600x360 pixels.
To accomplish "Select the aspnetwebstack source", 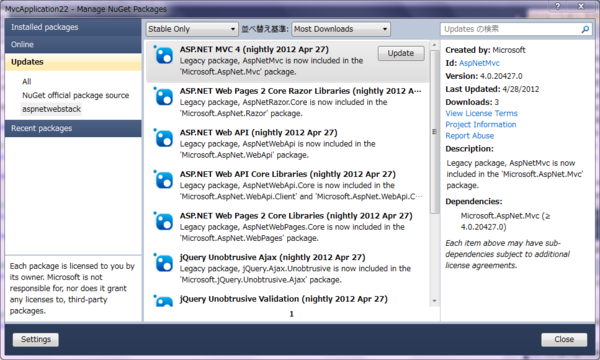I will [x=51, y=109].
